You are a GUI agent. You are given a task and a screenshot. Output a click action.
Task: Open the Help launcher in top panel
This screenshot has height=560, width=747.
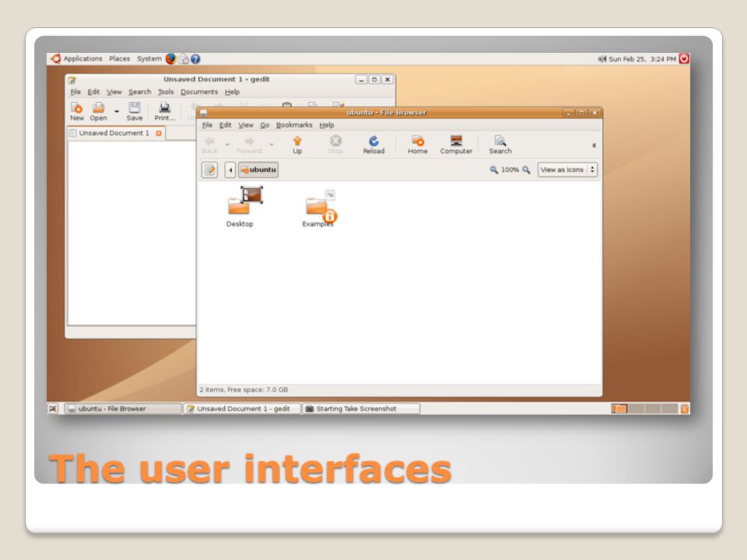point(195,59)
